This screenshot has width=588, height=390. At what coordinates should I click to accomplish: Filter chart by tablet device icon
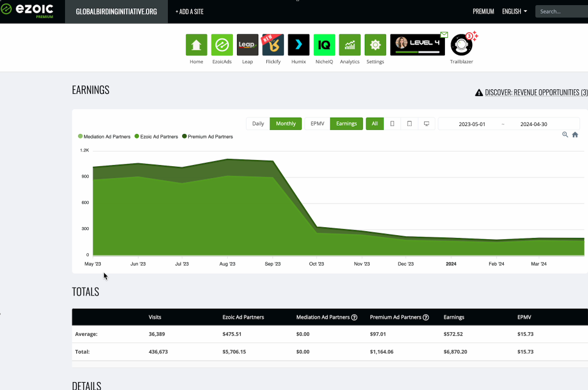409,123
